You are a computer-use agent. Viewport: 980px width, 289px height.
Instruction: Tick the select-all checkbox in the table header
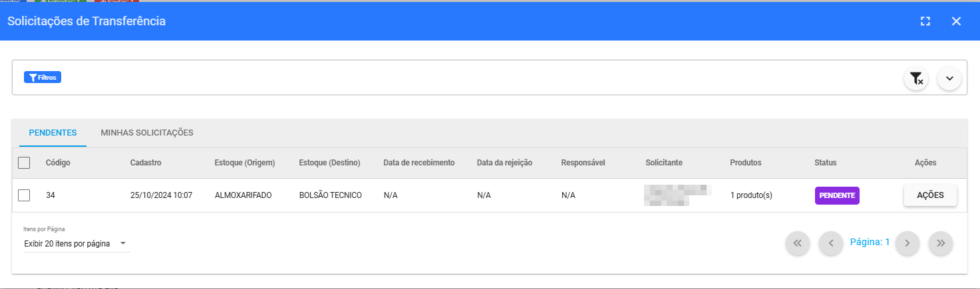pyautogui.click(x=24, y=163)
